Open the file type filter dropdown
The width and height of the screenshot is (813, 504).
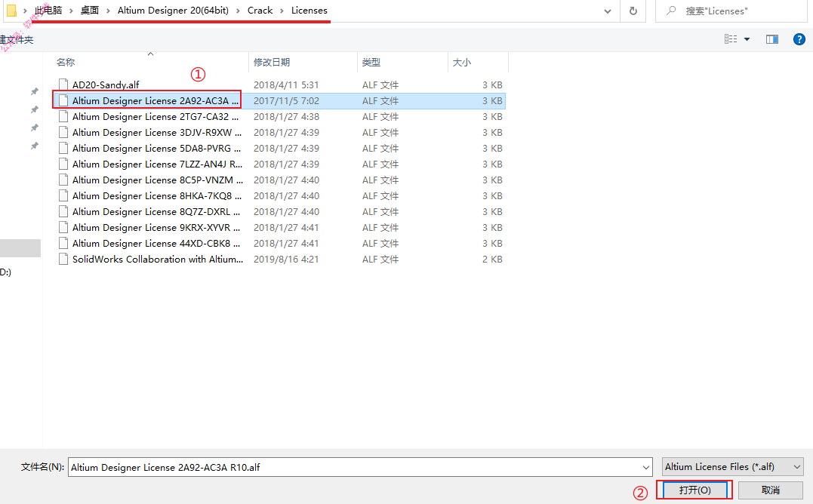(733, 467)
